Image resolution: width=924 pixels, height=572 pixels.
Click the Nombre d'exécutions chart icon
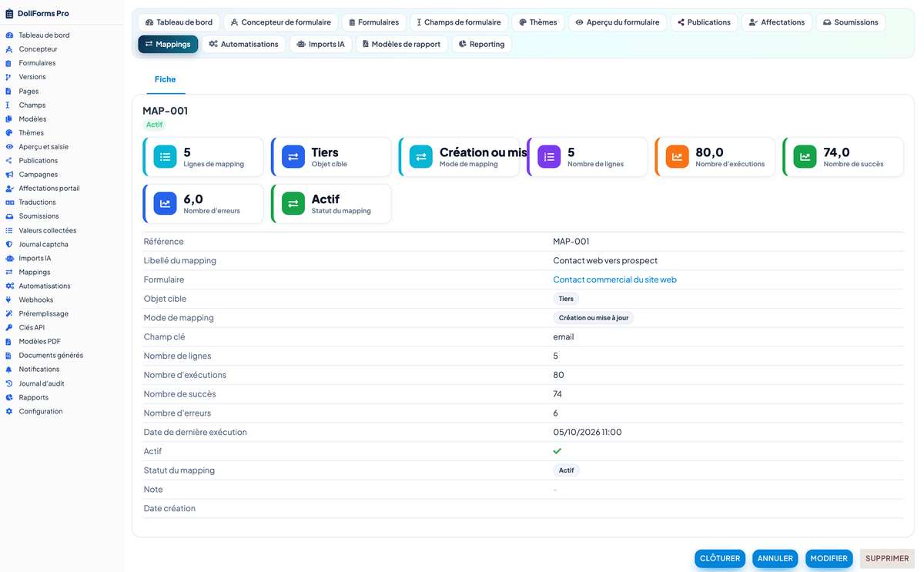pyautogui.click(x=677, y=157)
